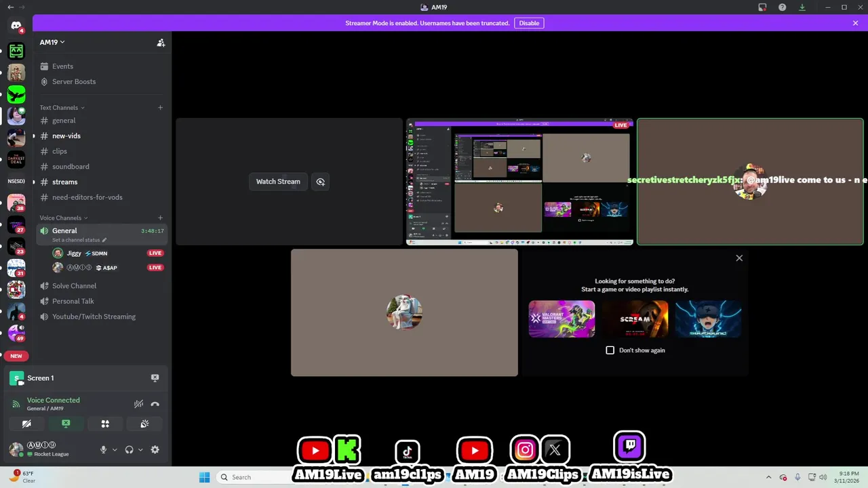Image resolution: width=868 pixels, height=488 pixels.
Task: Click the user avatar in account panel
Action: pyautogui.click(x=16, y=449)
